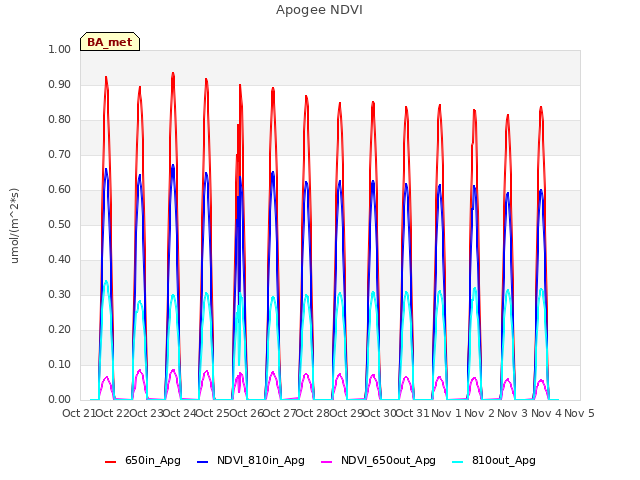Select the 810out_Apg legend label

[x=504, y=461]
